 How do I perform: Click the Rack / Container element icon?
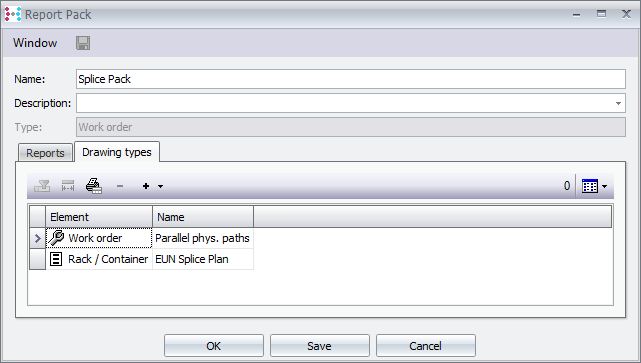[x=56, y=259]
